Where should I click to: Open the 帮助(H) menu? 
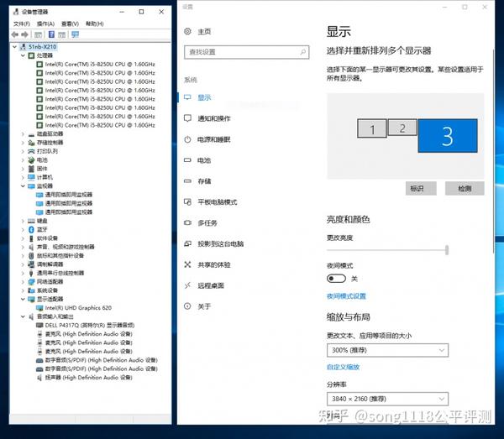(x=94, y=24)
